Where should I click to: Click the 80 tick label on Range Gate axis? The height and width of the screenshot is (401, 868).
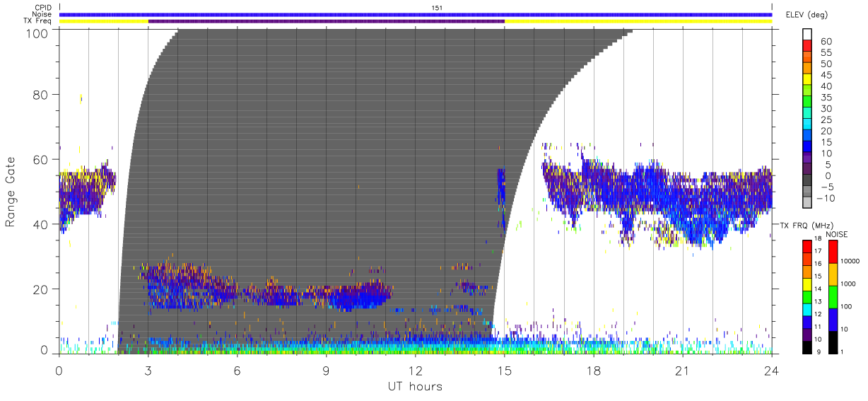pos(40,94)
